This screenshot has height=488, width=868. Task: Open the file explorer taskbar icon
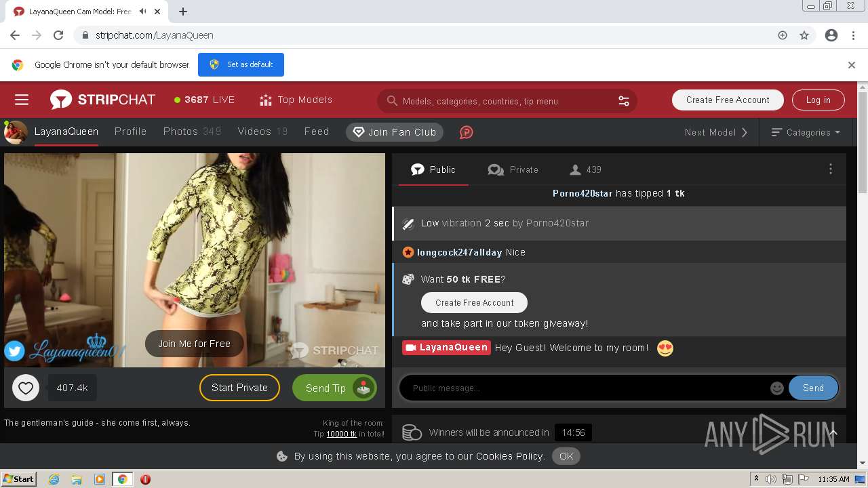click(x=77, y=479)
